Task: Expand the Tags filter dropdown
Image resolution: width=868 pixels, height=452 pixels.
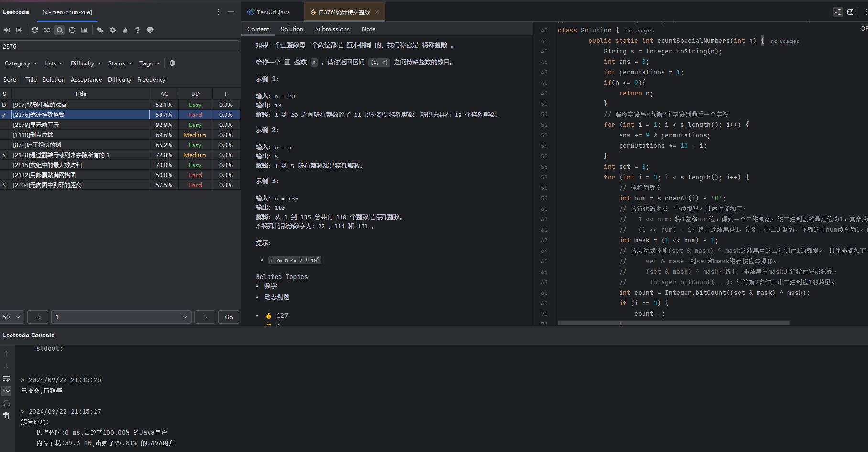Action: [x=150, y=63]
